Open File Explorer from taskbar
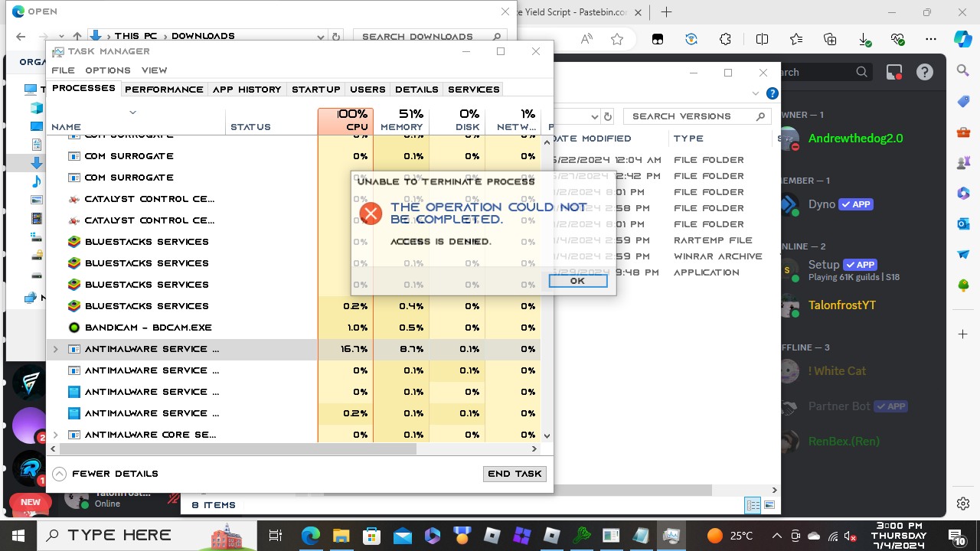The image size is (980, 551). 341,535
